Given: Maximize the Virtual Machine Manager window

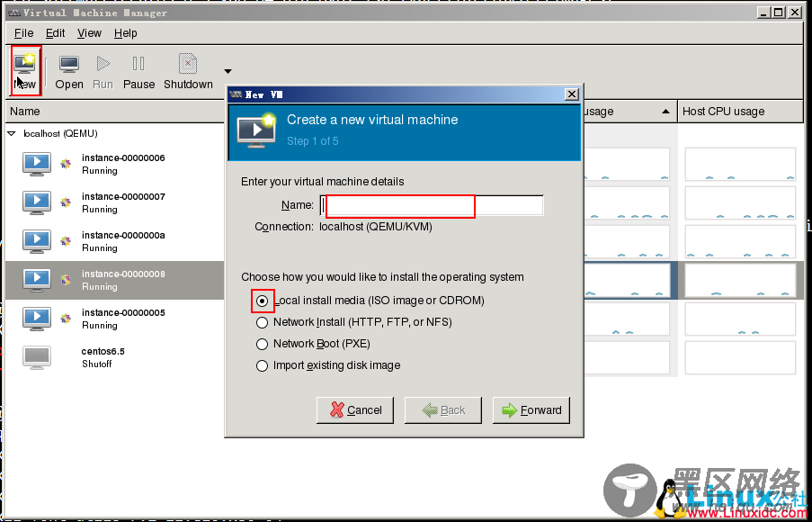Looking at the screenshot, I should click(778, 13).
